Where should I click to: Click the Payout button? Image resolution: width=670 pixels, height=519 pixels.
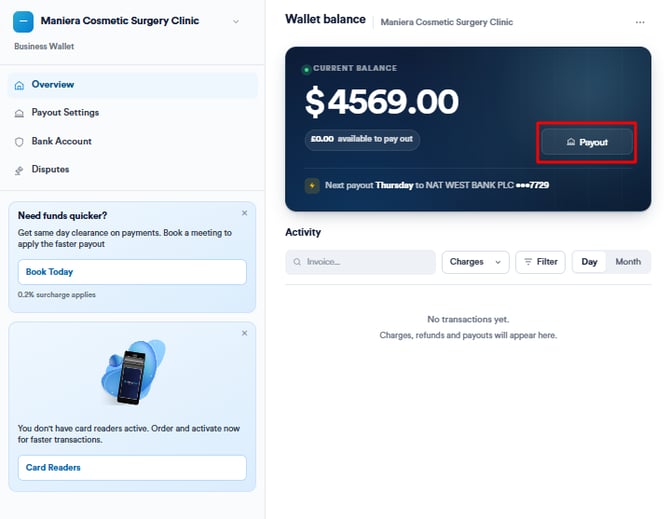coord(587,142)
